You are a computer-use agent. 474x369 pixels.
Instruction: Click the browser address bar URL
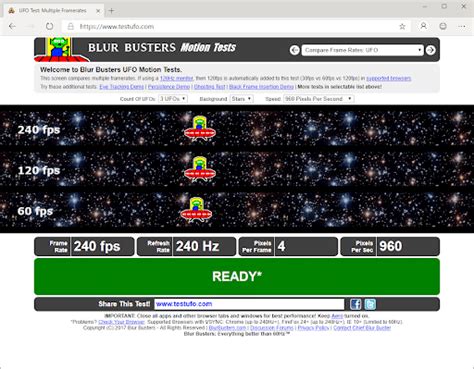(x=117, y=26)
